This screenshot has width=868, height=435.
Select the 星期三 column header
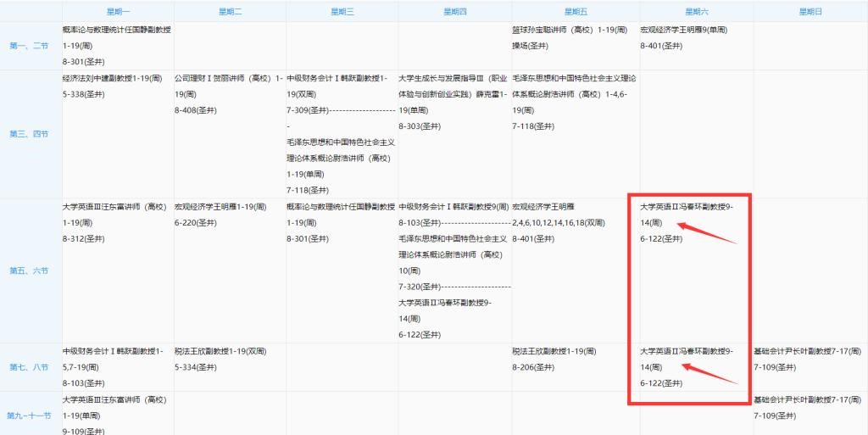pyautogui.click(x=341, y=11)
